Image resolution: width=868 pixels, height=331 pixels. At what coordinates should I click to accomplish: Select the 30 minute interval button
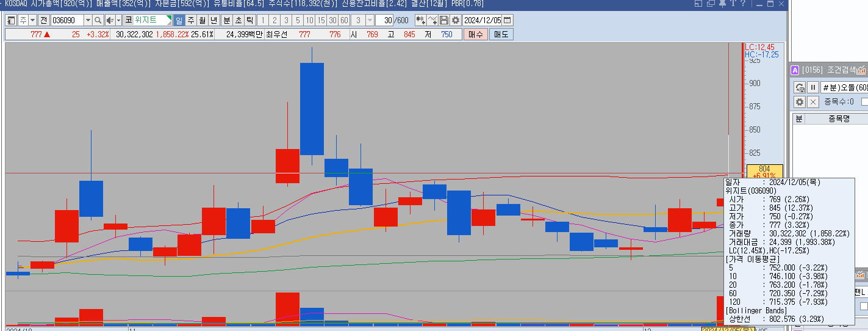tap(333, 20)
